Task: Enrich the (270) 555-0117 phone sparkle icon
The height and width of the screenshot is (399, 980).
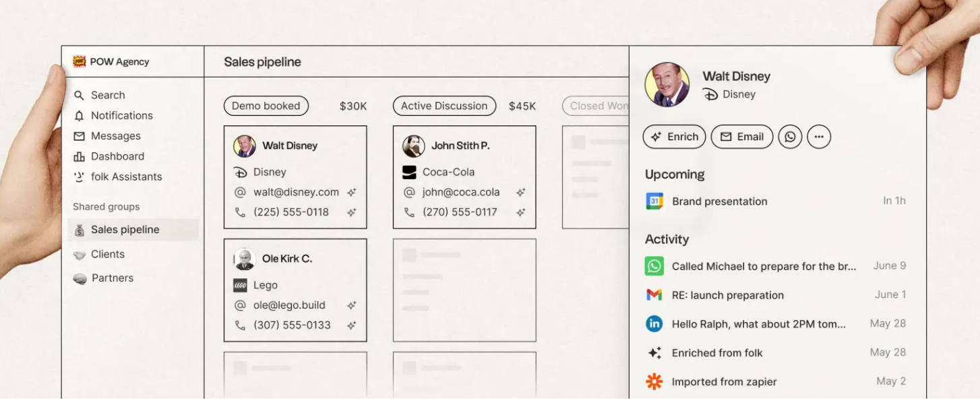Action: pos(520,212)
